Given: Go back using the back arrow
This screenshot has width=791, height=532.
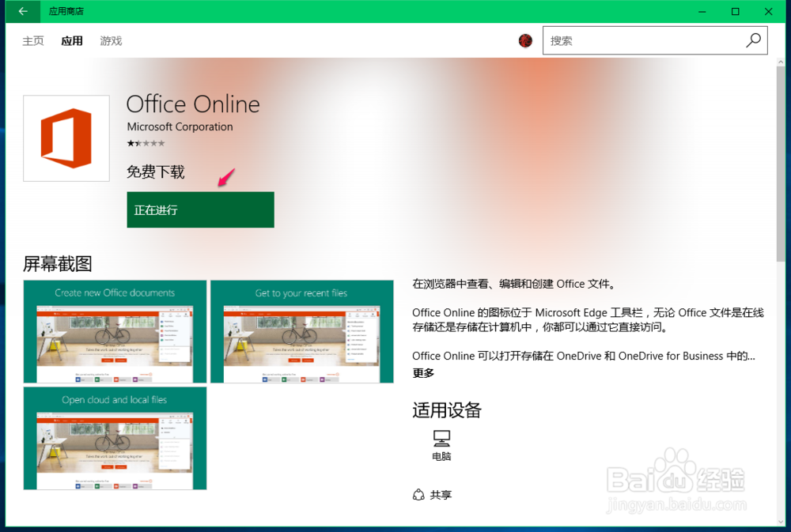Looking at the screenshot, I should tap(23, 11).
